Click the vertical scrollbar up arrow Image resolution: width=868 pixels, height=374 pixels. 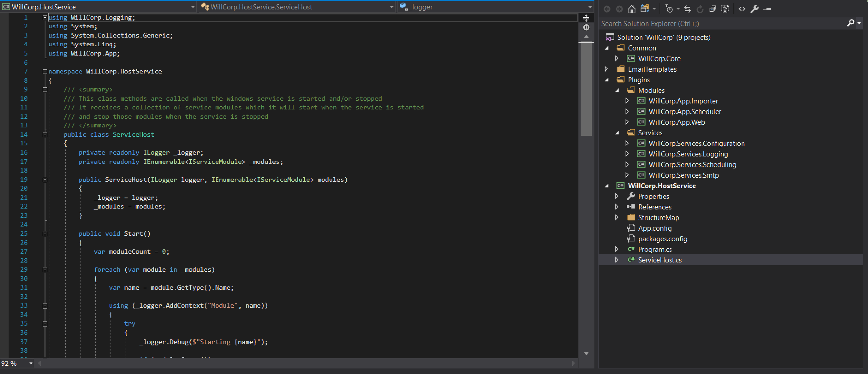[586, 36]
